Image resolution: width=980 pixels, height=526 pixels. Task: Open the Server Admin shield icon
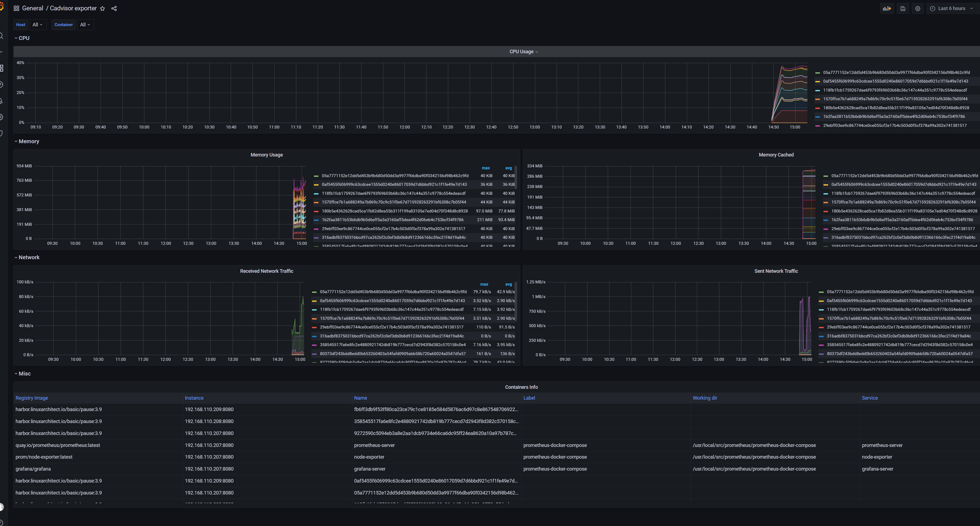[1, 133]
